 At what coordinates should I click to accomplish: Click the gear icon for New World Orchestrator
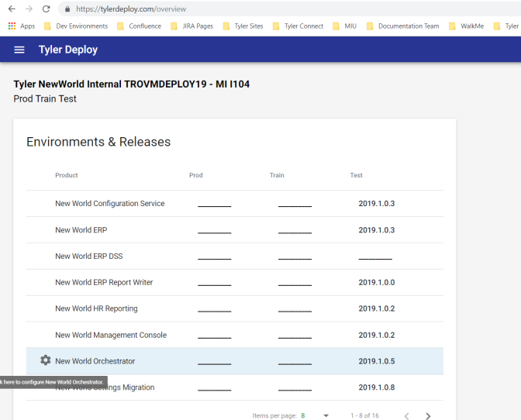(46, 360)
